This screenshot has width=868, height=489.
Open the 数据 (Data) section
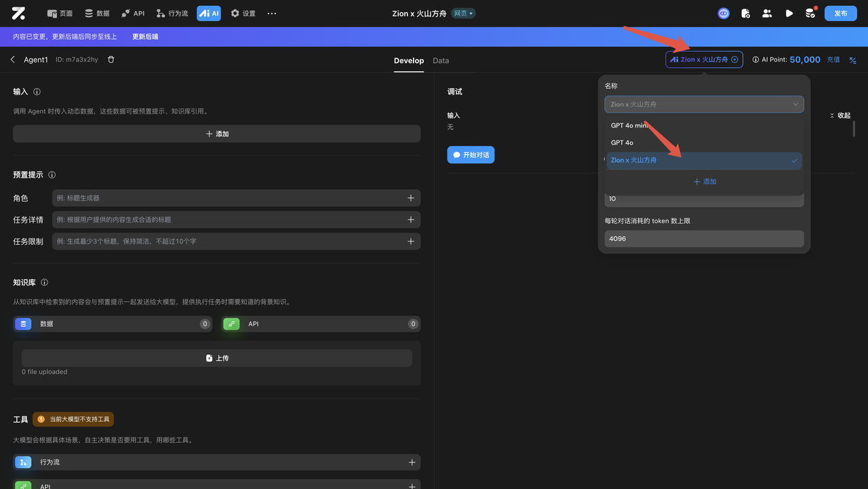[97, 13]
